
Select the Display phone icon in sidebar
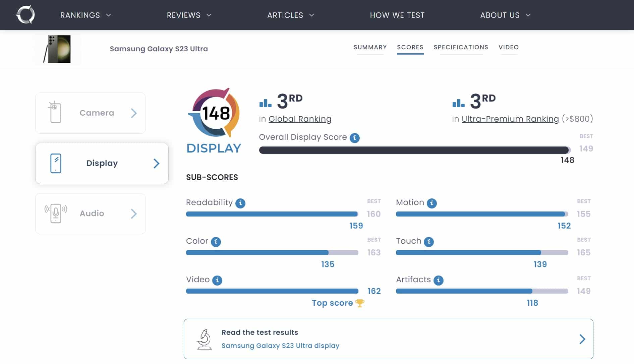point(56,163)
